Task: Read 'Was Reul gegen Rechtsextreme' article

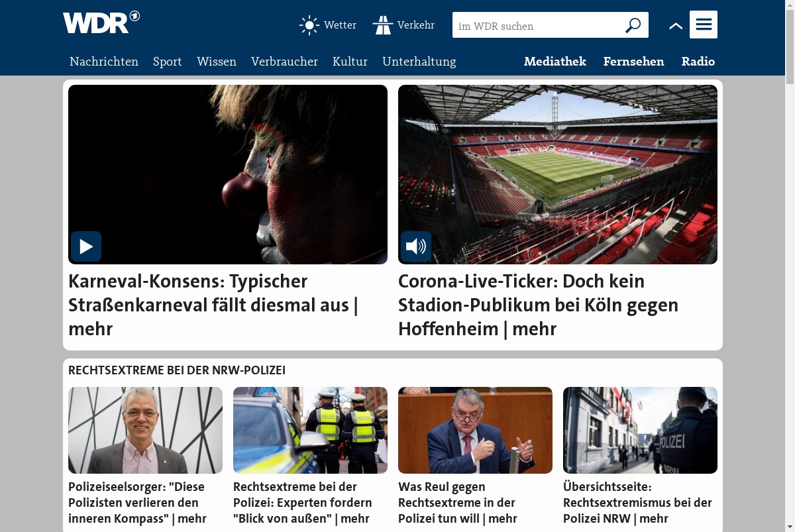Action: [458, 502]
